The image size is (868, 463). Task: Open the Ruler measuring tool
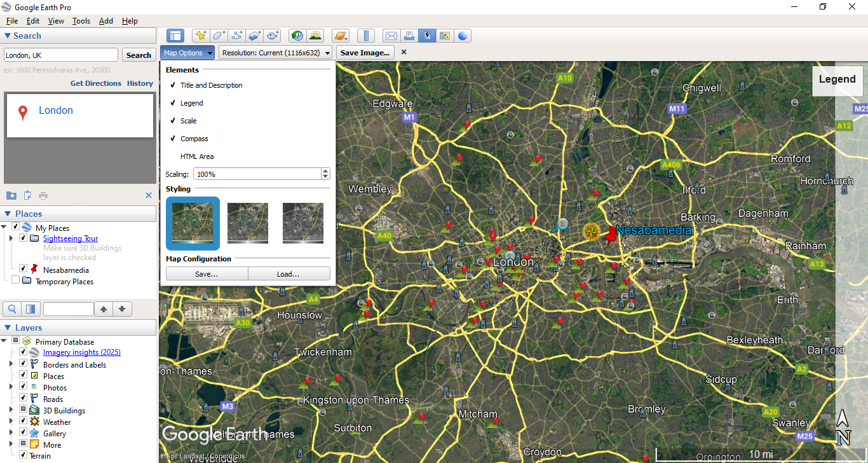(x=365, y=36)
